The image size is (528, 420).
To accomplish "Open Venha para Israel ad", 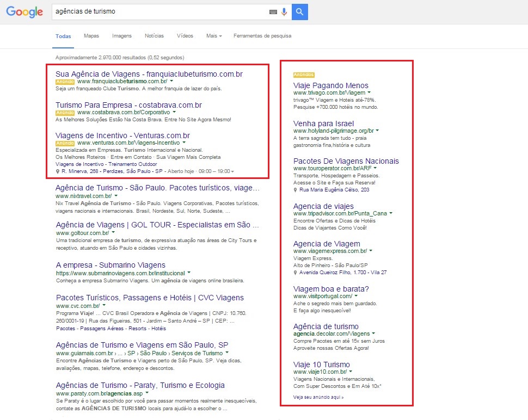I will coord(323,123).
